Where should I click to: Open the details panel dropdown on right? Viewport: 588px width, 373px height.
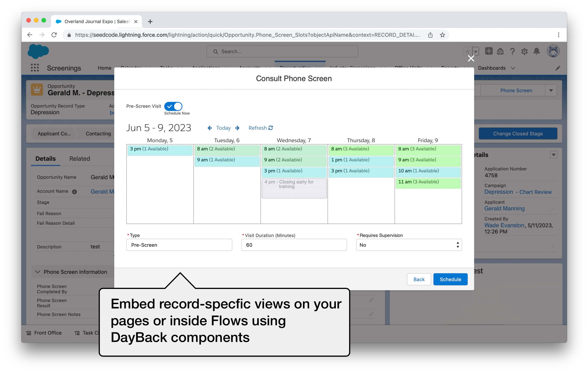[553, 155]
